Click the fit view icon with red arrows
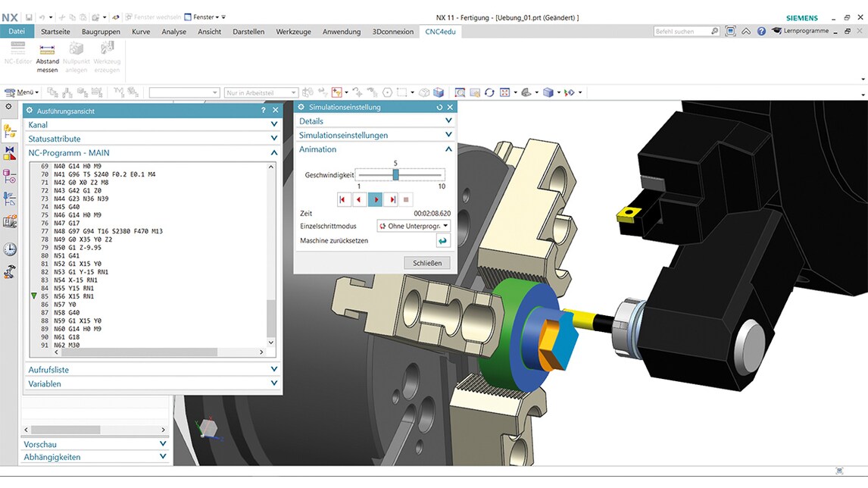The width and height of the screenshot is (868, 488). (504, 92)
